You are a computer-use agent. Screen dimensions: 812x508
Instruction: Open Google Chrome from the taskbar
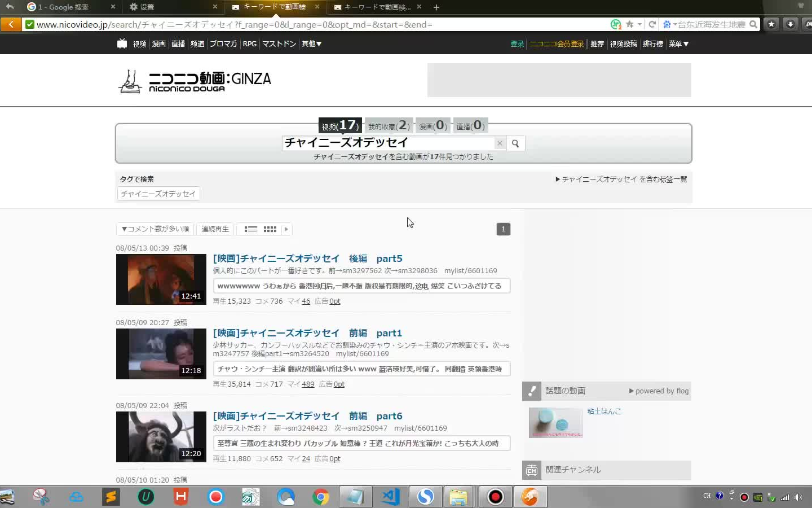tap(321, 497)
